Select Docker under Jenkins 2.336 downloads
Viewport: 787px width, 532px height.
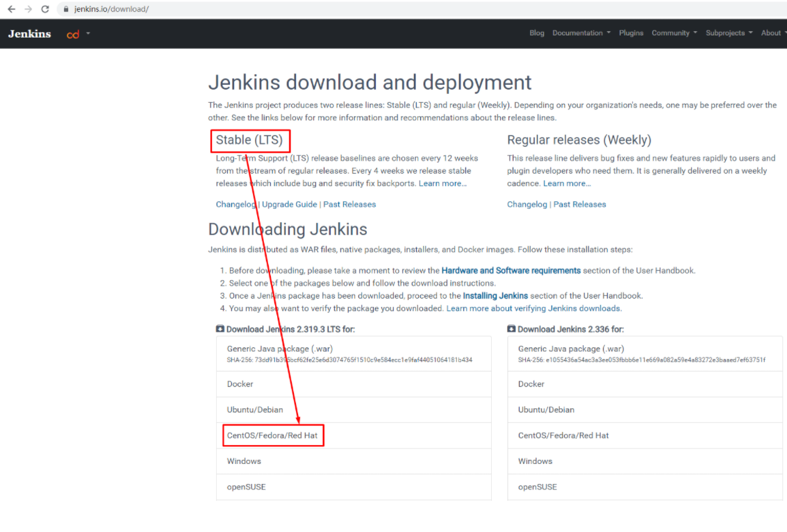pyautogui.click(x=645, y=384)
